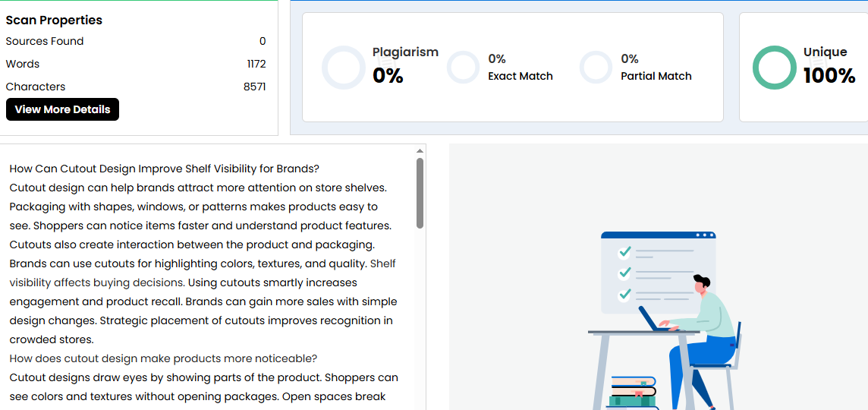The width and height of the screenshot is (868, 410).
Task: Click the green Unique 100% ring
Action: pos(774,68)
